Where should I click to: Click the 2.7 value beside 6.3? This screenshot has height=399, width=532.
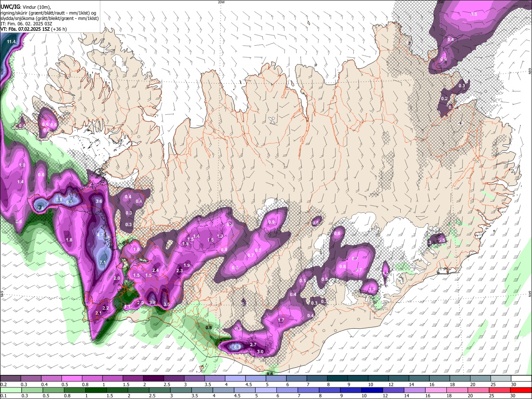(x=253, y=345)
